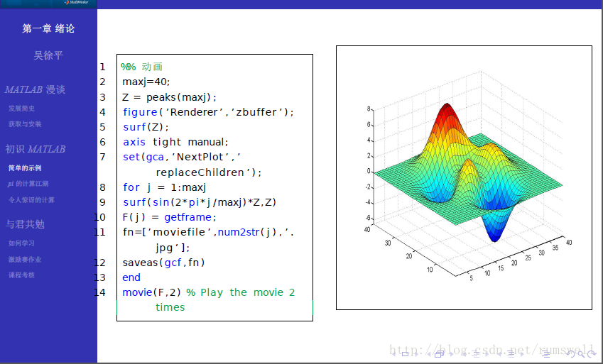Open the 获取与安装 subsection
The height and width of the screenshot is (364, 603).
(x=25, y=124)
